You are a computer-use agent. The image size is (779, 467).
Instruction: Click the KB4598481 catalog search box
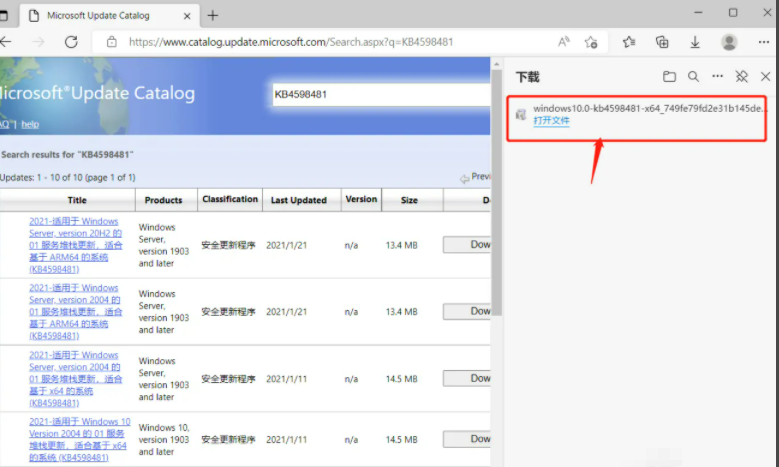[381, 94]
